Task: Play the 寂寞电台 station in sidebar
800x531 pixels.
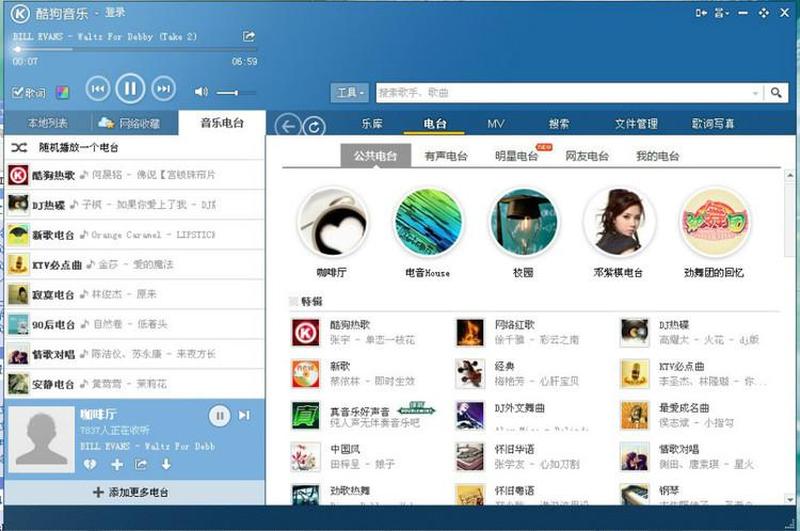Action: [x=135, y=294]
